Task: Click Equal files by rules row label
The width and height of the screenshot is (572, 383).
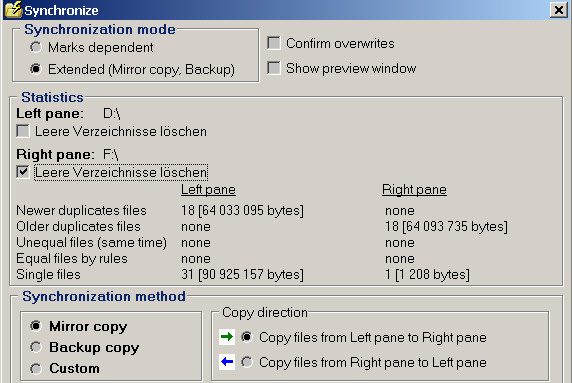Action: [72, 259]
